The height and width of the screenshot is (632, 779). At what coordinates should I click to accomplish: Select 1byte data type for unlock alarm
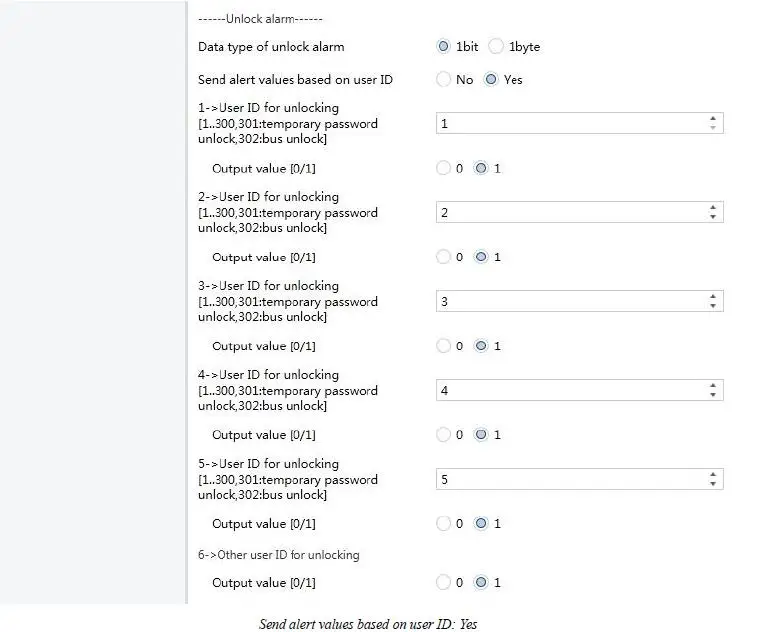click(496, 47)
